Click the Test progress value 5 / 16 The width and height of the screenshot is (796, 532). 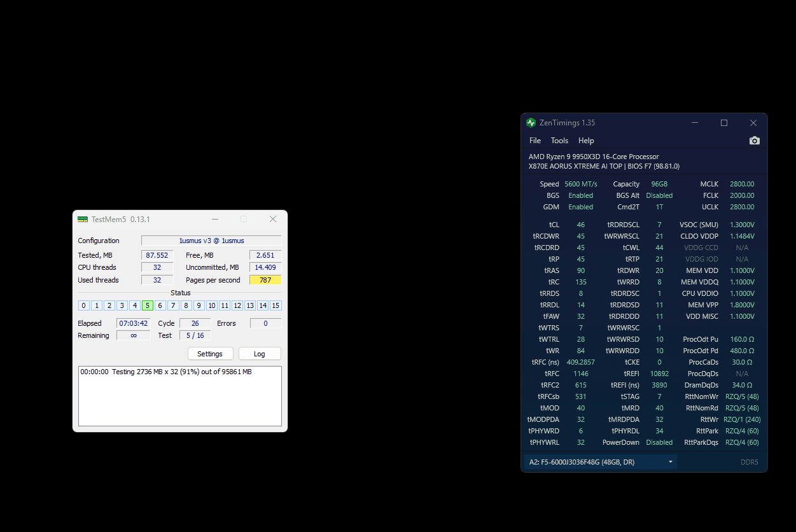(x=195, y=335)
